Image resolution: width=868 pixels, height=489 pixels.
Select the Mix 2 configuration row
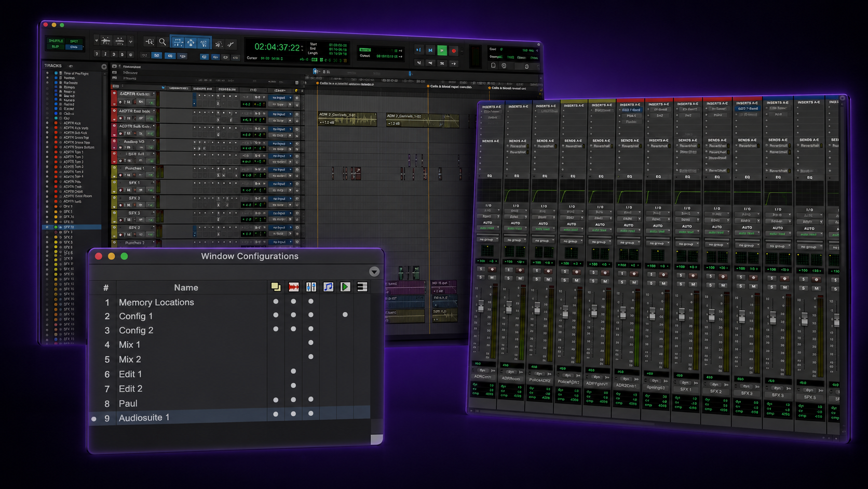230,359
